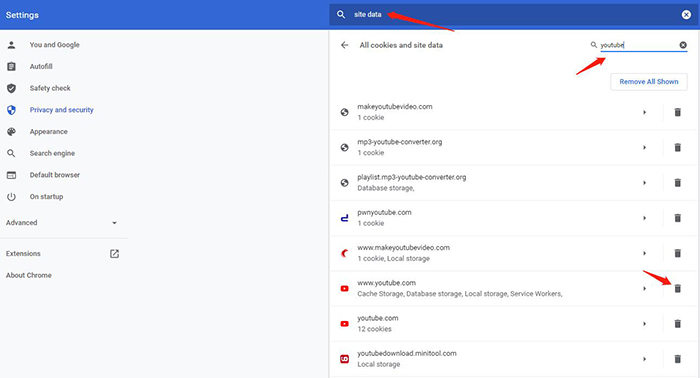The height and width of the screenshot is (378, 700).
Task: Expand www.youtube.com details arrow
Action: coord(644,288)
